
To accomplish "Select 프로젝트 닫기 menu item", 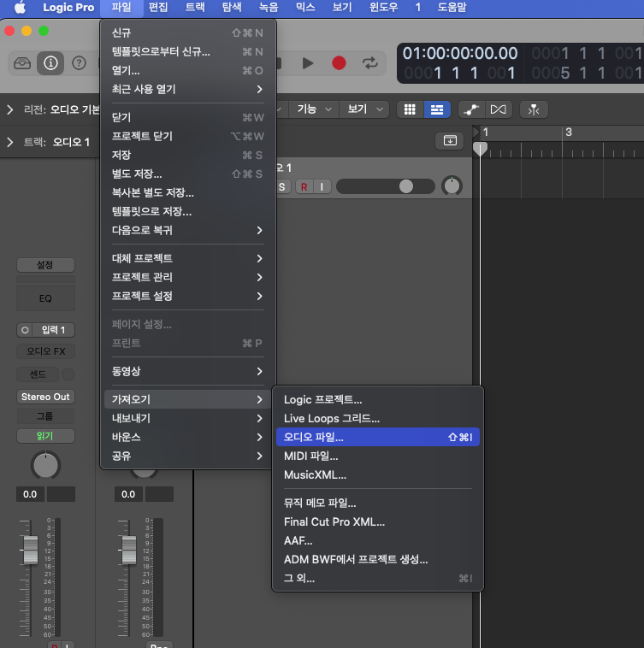I will click(x=188, y=137).
